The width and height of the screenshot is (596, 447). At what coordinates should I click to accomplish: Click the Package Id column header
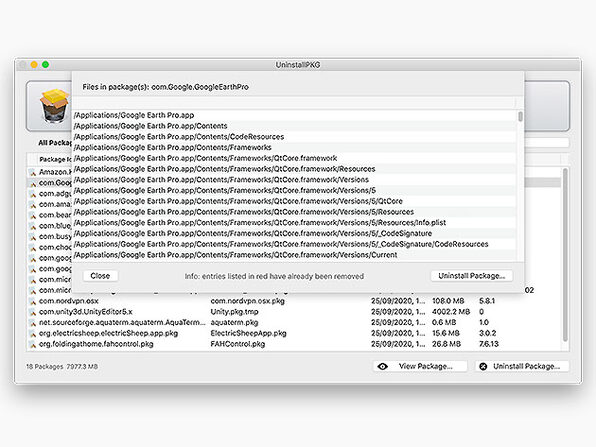(55, 159)
